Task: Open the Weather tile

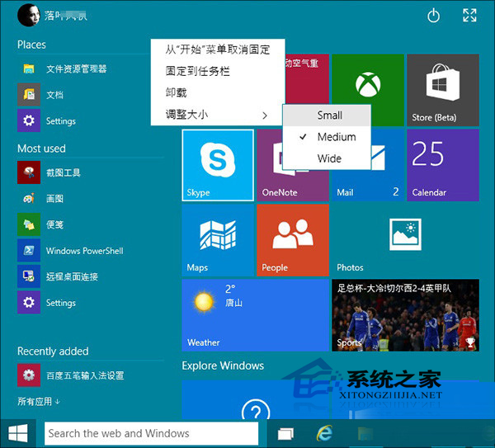Action: (x=256, y=315)
